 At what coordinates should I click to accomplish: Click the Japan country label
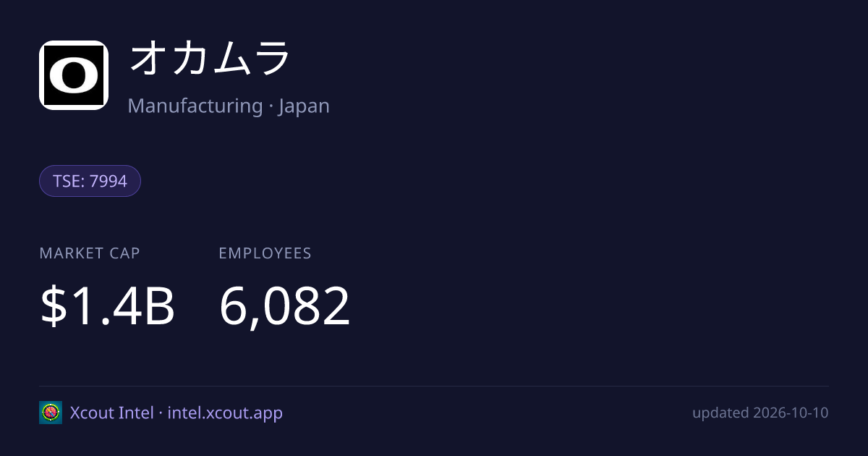pyautogui.click(x=304, y=106)
